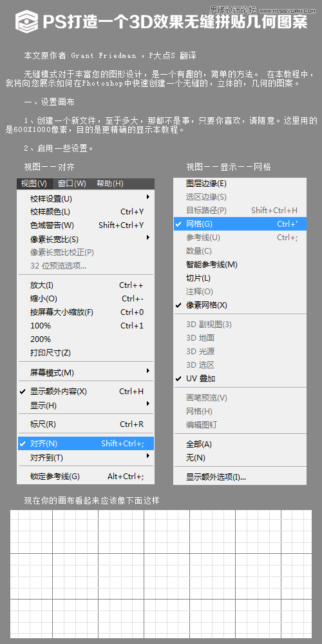Viewport: 322px width, 644px height.
Task: Toggle the checked 像素网格(X) option
Action: 240,305
